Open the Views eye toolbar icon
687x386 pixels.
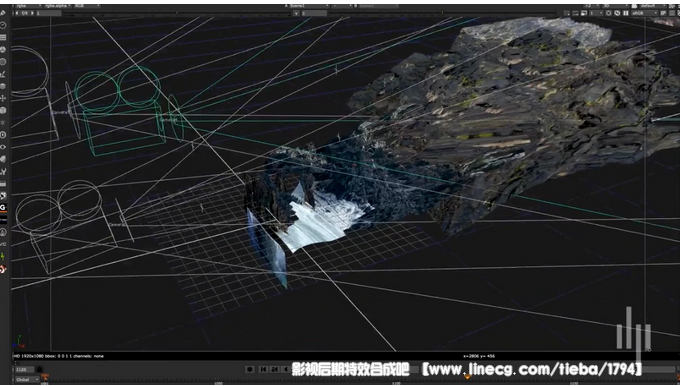tap(3, 147)
